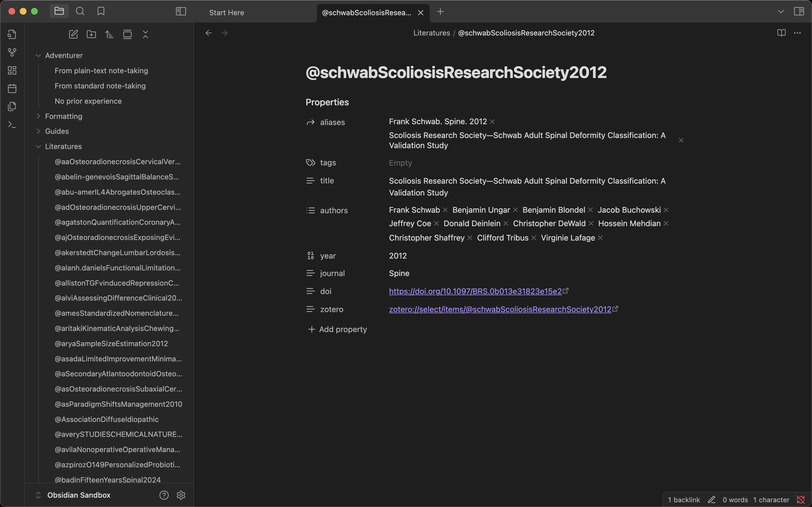812x507 pixels.
Task: Open the canvas icon in the ribbon
Action: tap(12, 70)
